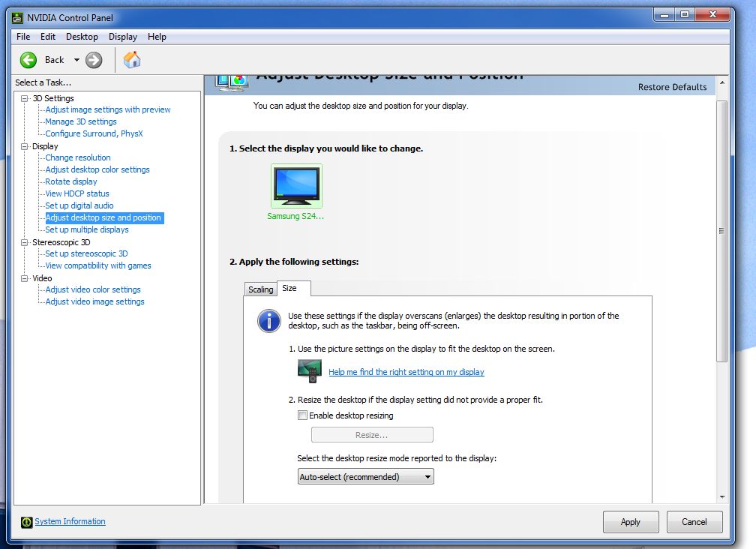Click the scrollbar down arrow

(x=721, y=497)
